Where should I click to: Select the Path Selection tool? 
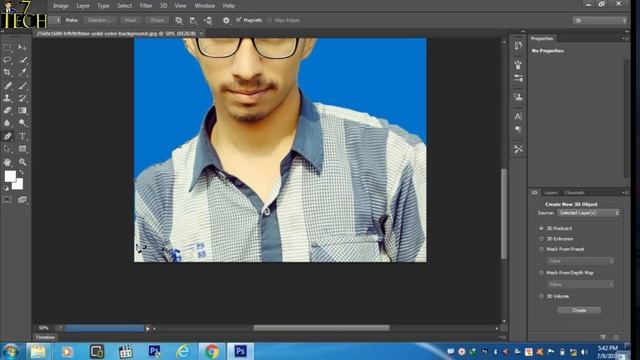click(7, 149)
